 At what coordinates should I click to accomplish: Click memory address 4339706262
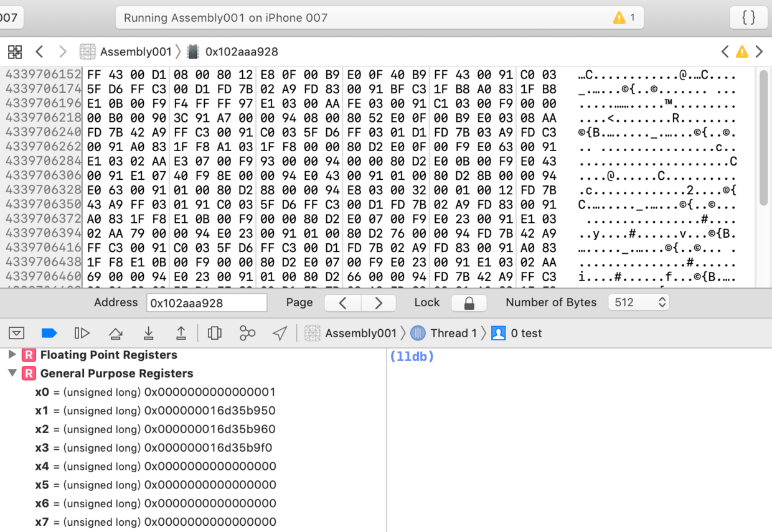coord(44,147)
